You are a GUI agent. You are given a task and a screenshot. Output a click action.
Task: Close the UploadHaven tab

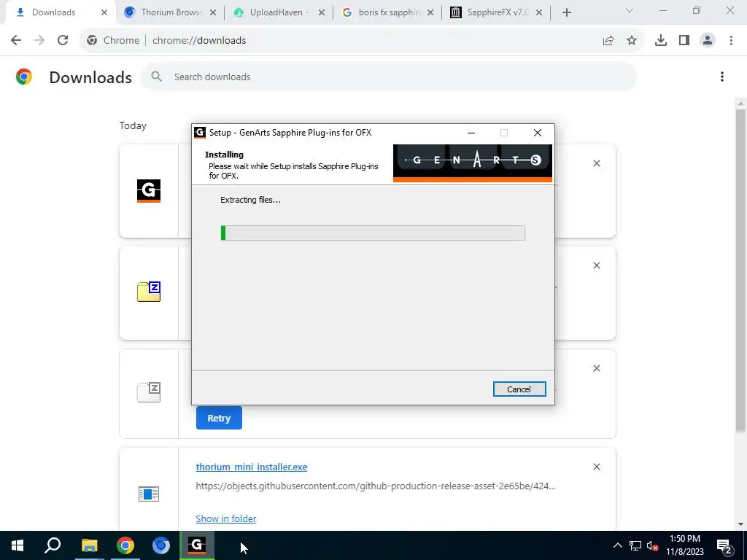click(322, 12)
